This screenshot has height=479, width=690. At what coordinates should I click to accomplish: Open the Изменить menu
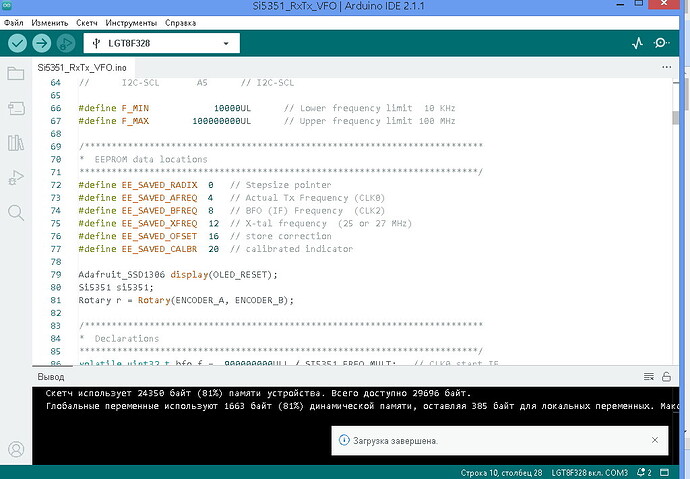(x=50, y=23)
